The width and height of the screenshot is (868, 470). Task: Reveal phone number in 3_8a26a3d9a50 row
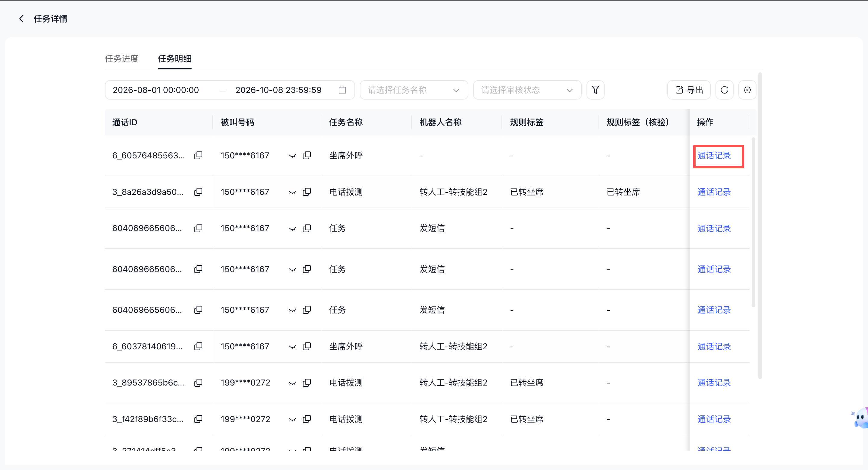click(x=292, y=192)
